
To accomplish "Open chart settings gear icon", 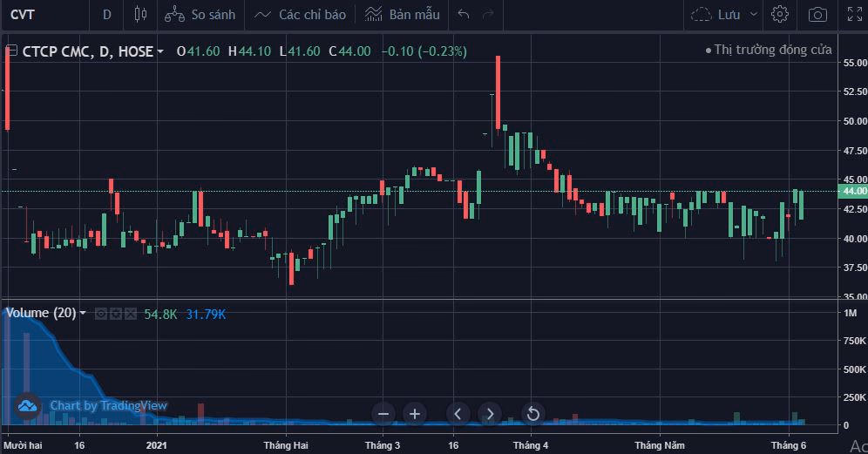I will pos(780,14).
